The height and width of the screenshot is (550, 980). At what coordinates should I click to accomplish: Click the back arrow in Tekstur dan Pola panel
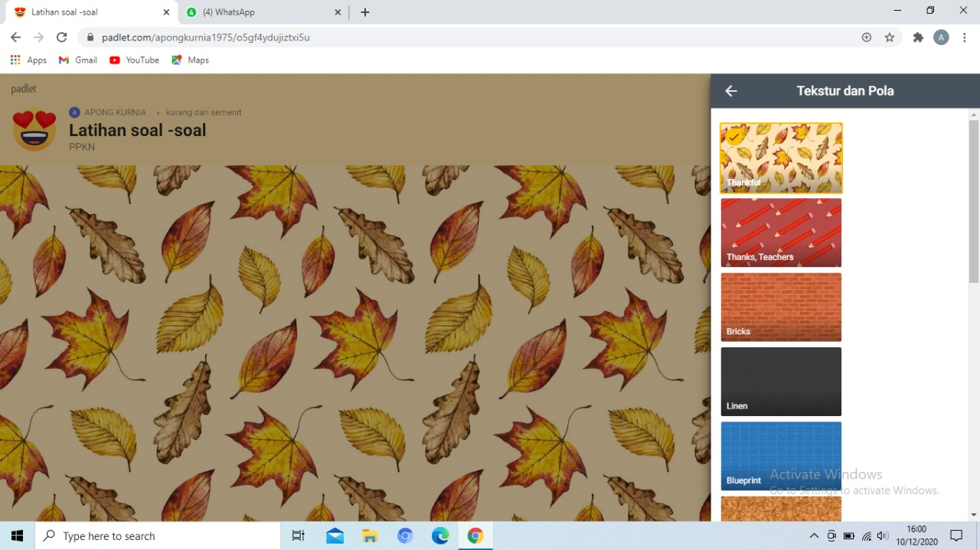(x=731, y=91)
